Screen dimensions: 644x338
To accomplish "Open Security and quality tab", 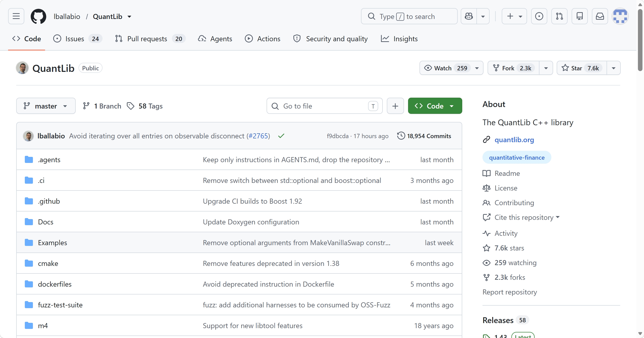I will click(x=330, y=39).
